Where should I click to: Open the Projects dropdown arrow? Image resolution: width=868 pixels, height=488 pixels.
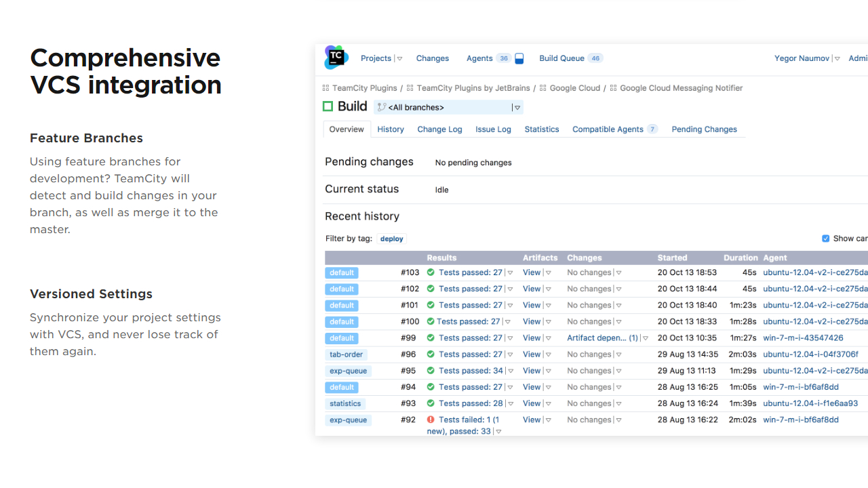pyautogui.click(x=399, y=59)
